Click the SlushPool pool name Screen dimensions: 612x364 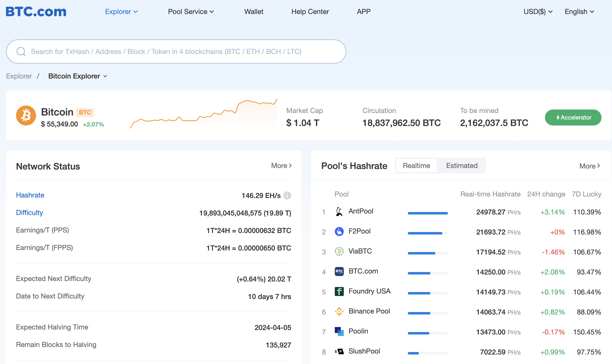click(364, 351)
